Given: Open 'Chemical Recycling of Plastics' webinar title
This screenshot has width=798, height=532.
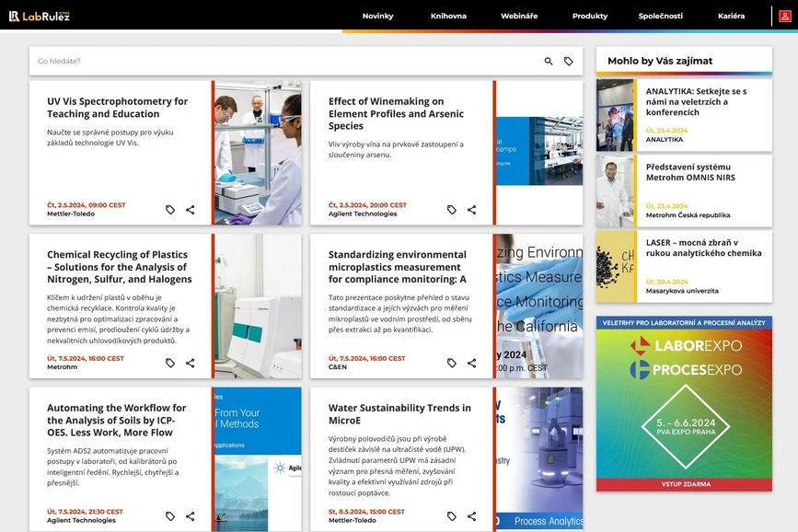Looking at the screenshot, I should (x=120, y=267).
